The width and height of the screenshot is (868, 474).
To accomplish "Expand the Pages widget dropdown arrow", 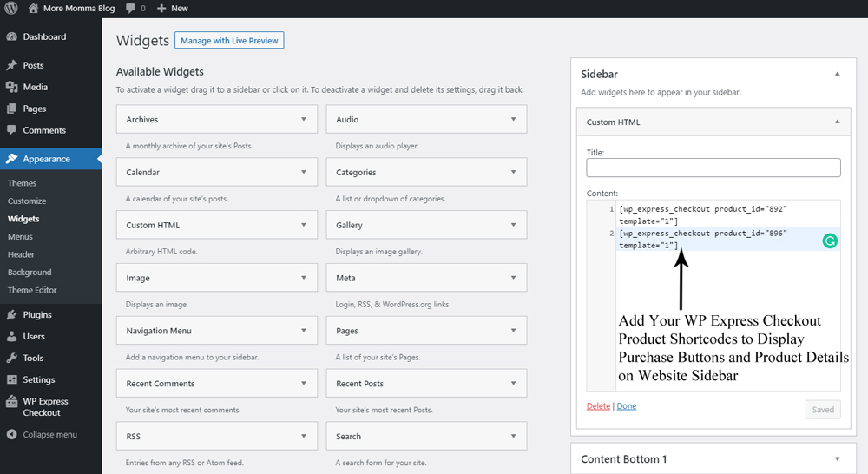I will click(x=513, y=331).
